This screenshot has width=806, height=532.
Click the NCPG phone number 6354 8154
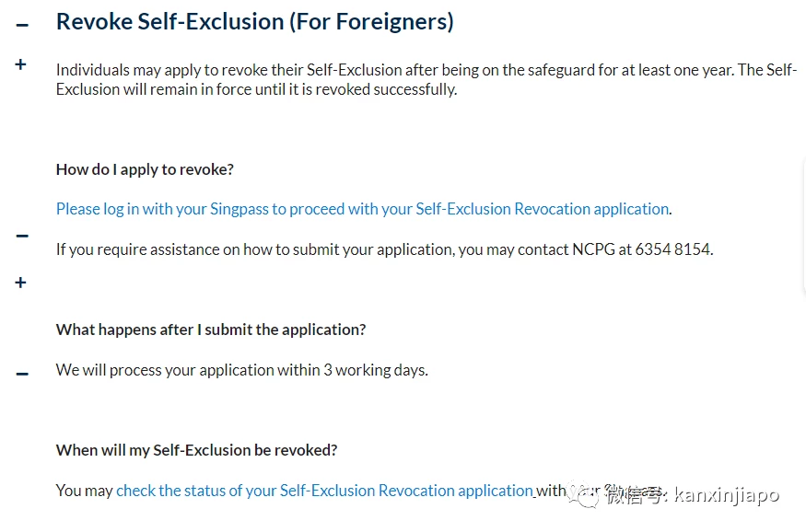click(672, 249)
